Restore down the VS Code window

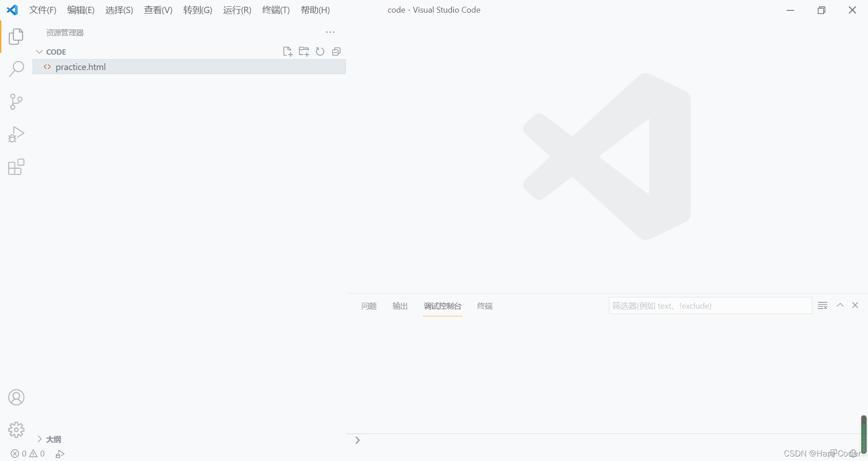click(x=821, y=10)
